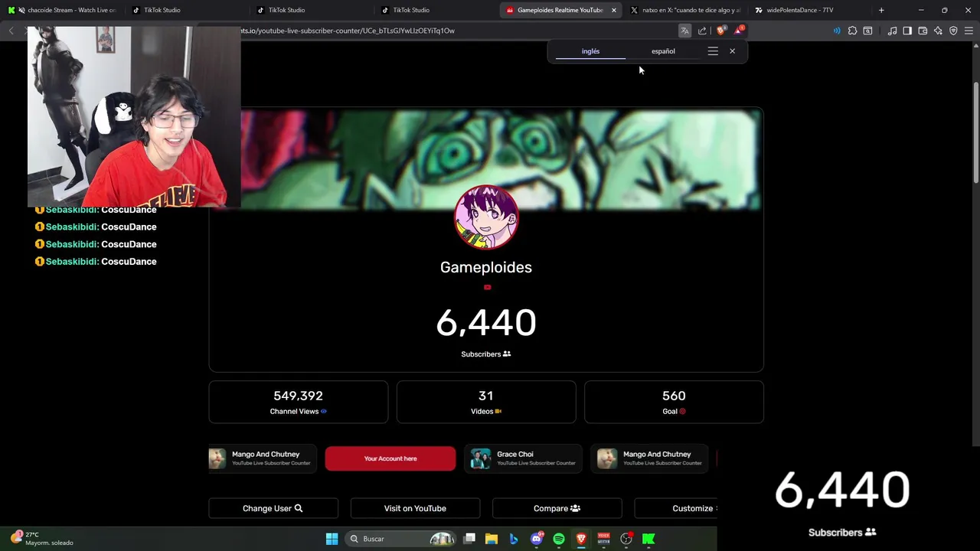980x551 pixels.
Task: Click the Goal target icon
Action: tap(682, 412)
